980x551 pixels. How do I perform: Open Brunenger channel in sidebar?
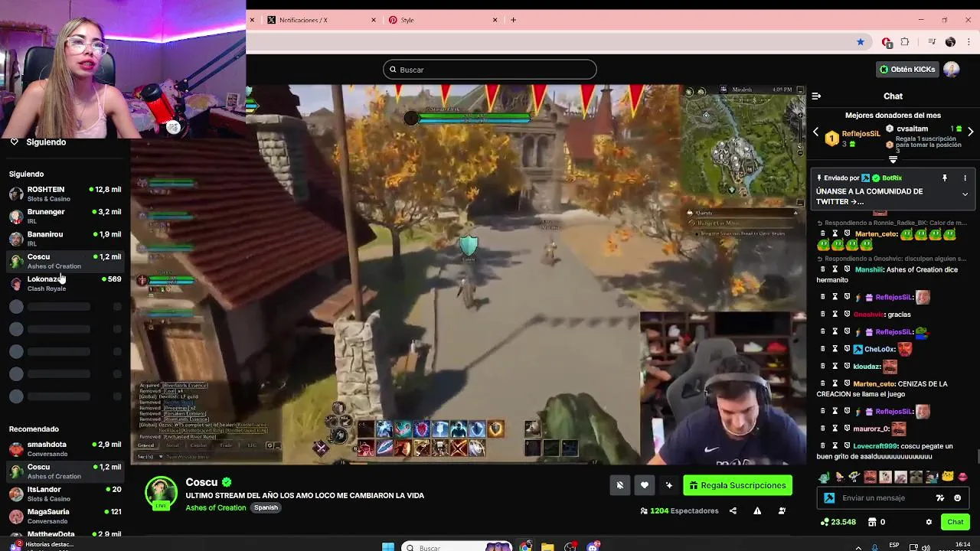click(x=65, y=216)
